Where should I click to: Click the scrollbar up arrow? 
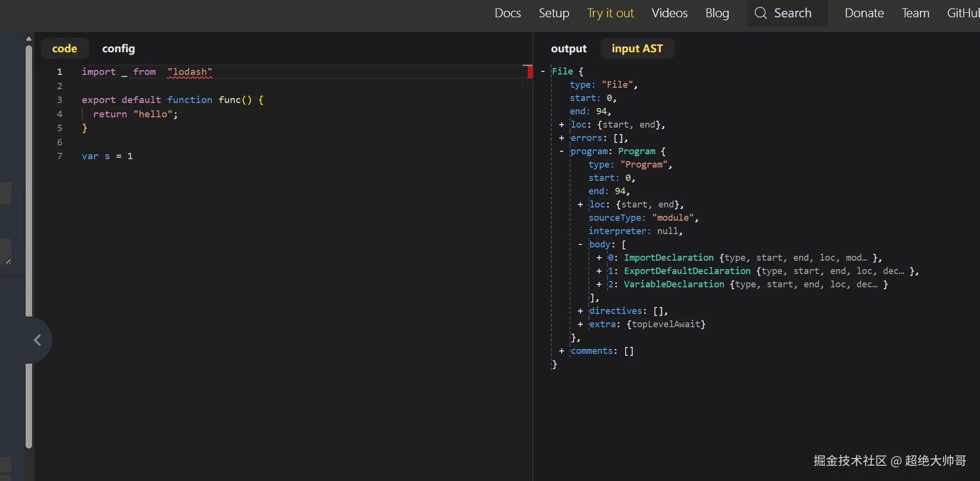(x=29, y=38)
